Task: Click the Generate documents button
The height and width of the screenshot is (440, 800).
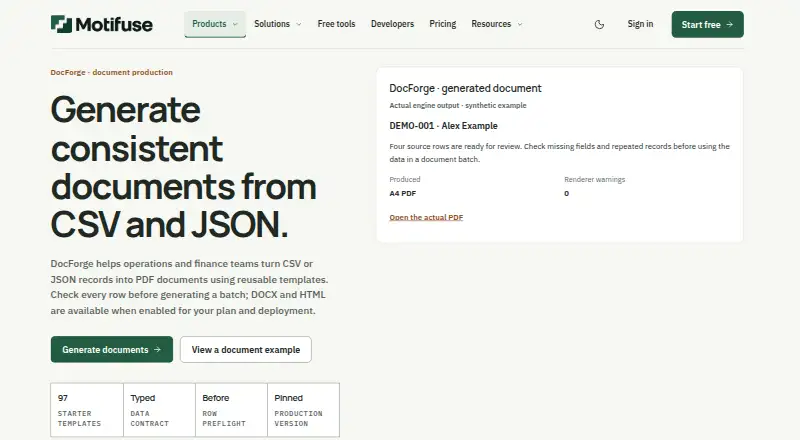Action: pos(112,350)
